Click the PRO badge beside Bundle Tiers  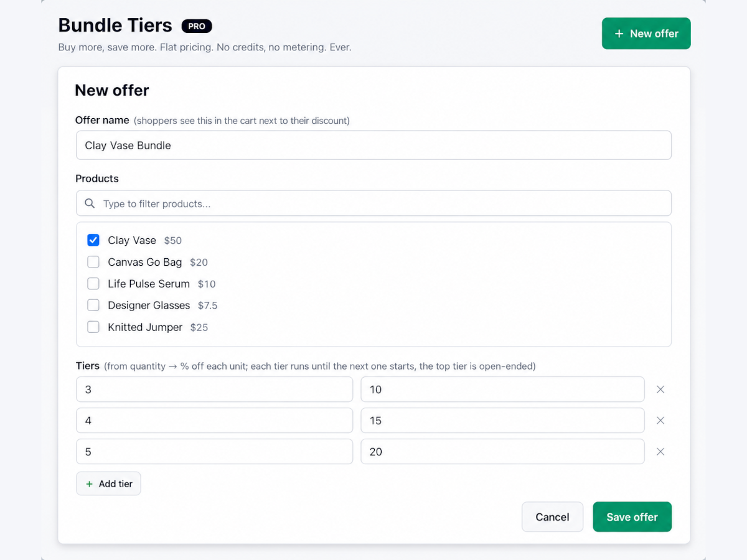click(197, 26)
